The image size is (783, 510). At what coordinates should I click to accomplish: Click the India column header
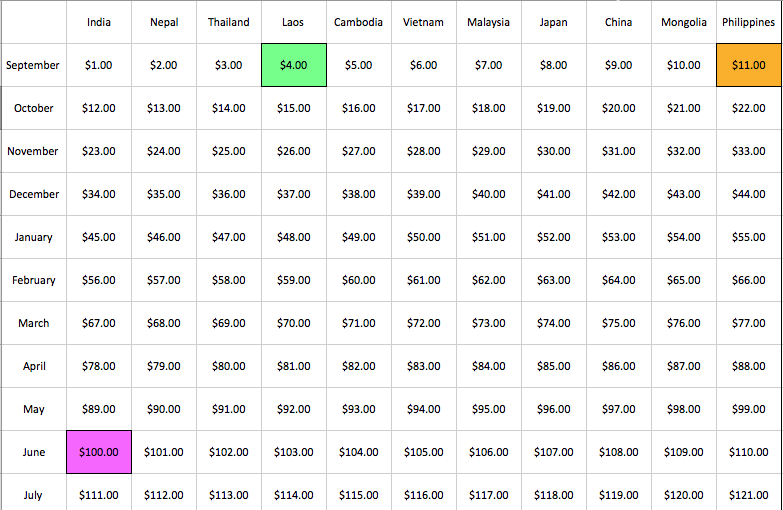click(99, 22)
